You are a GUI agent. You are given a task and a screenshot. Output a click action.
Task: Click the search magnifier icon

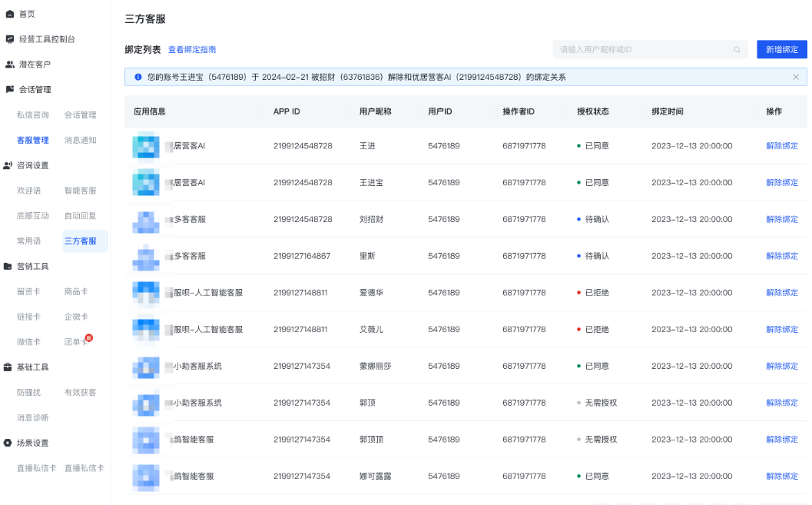point(737,50)
